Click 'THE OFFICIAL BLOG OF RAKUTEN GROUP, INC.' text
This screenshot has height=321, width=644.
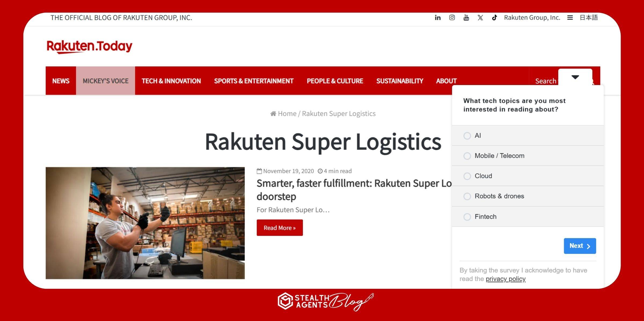[121, 18]
